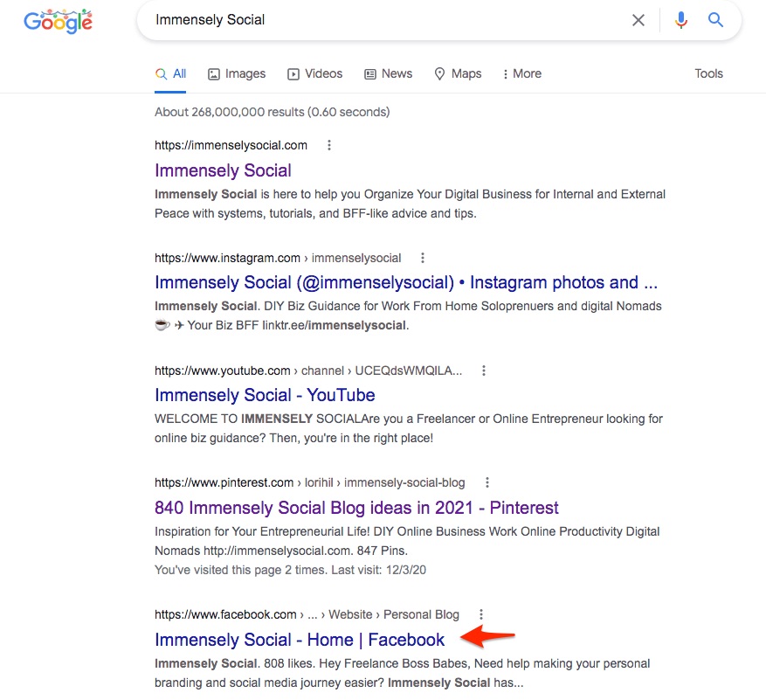
Task: Open the Maps tab
Action: tap(459, 73)
